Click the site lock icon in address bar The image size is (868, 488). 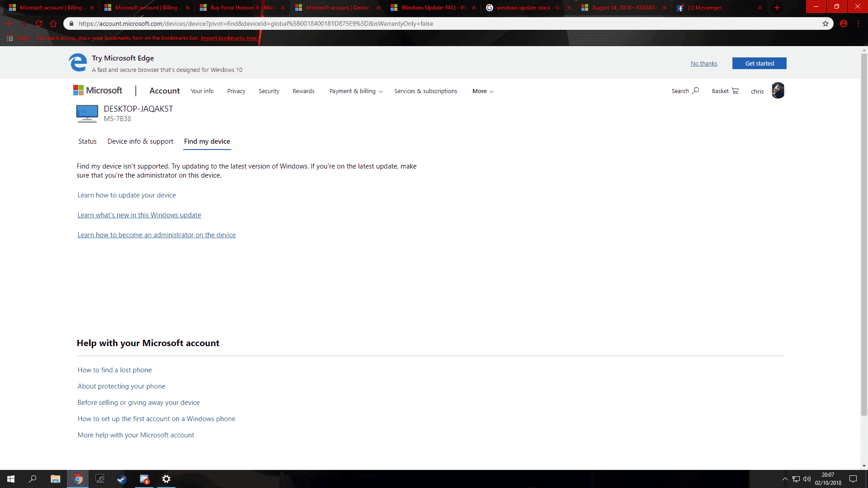pyautogui.click(x=71, y=23)
